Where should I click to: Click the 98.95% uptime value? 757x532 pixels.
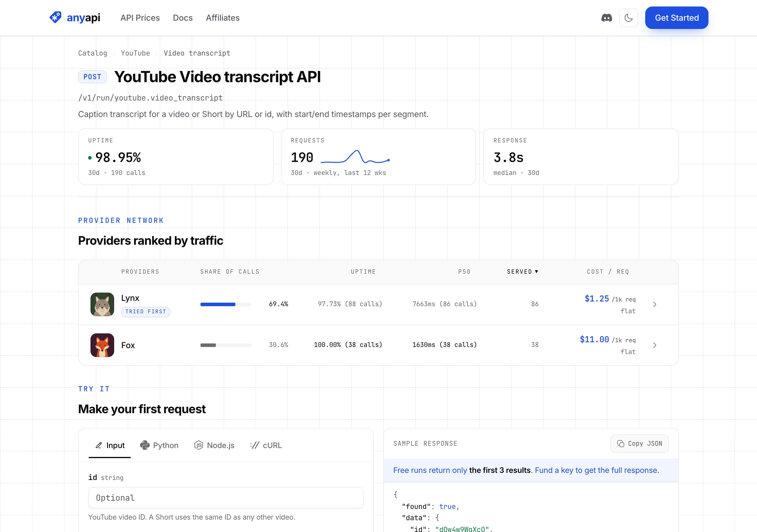click(x=118, y=158)
